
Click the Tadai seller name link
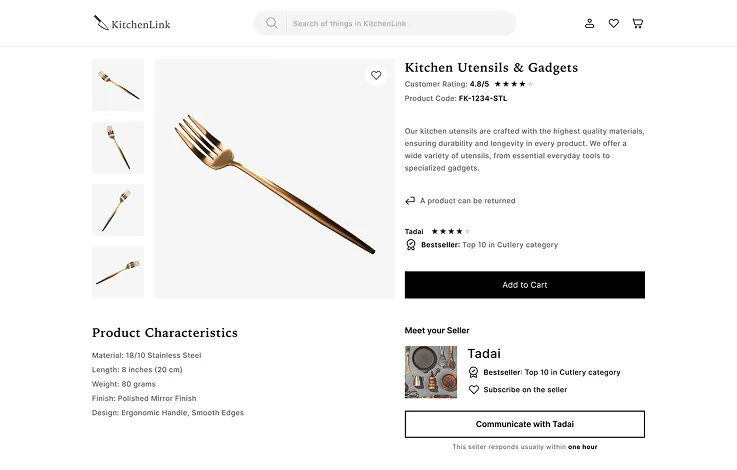[484, 354]
